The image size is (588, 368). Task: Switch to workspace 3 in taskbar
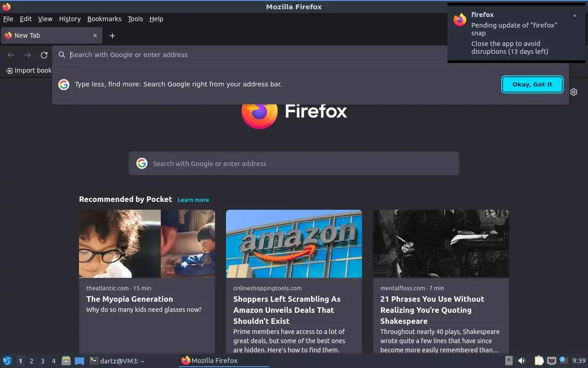42,361
